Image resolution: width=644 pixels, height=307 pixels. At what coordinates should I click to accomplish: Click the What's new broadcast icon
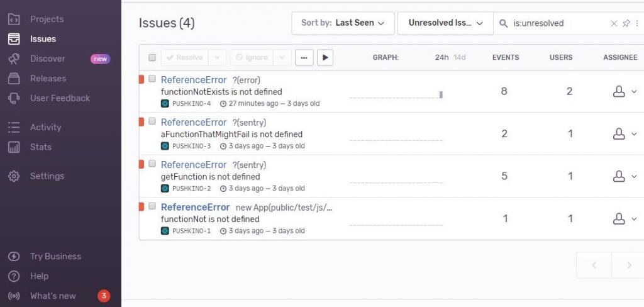pyautogui.click(x=14, y=296)
